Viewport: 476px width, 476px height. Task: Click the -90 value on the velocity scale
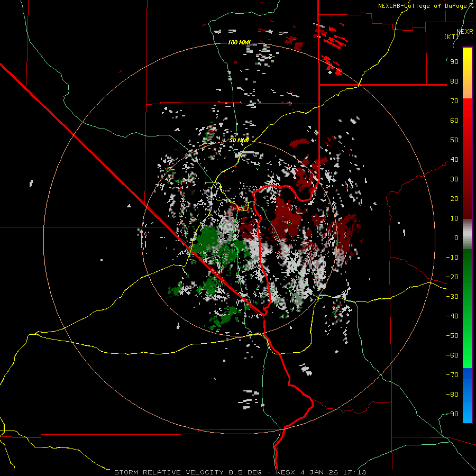tap(452, 414)
